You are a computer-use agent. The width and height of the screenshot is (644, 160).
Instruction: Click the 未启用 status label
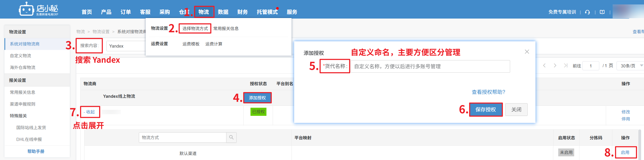coord(566,152)
